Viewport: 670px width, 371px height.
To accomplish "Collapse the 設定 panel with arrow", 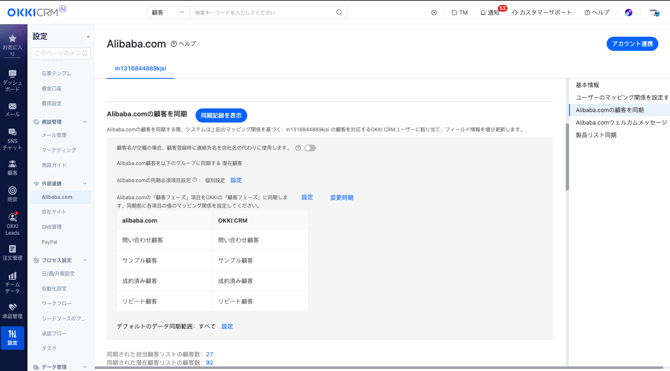I will click(x=88, y=36).
